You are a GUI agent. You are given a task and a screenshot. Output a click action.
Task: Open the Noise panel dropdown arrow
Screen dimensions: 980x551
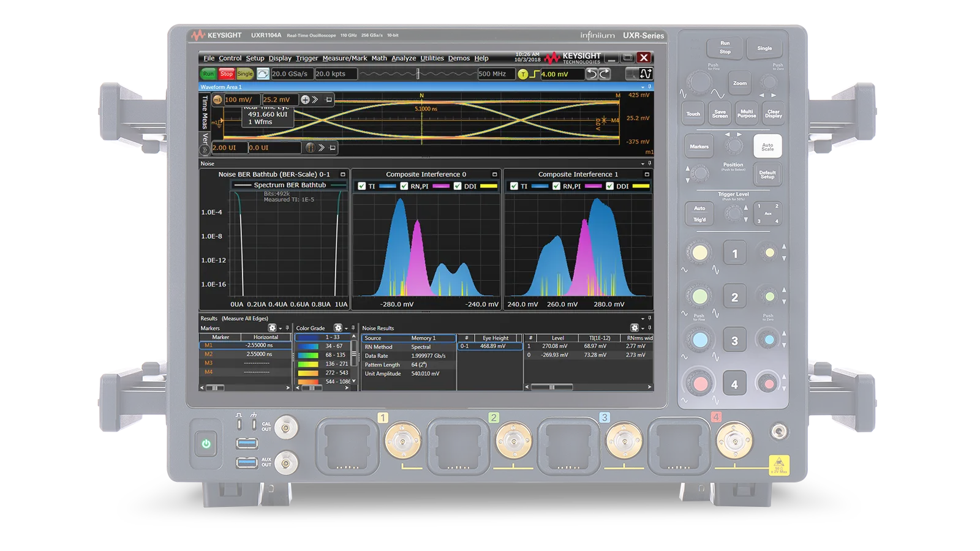643,164
